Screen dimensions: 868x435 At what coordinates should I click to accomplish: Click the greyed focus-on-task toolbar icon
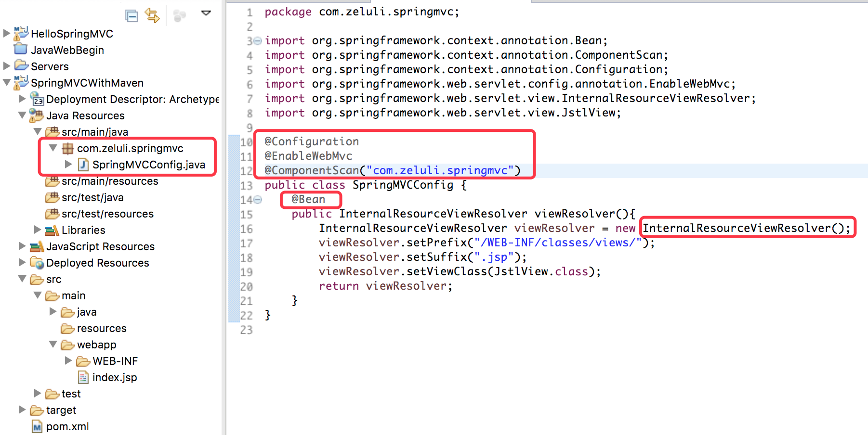180,16
